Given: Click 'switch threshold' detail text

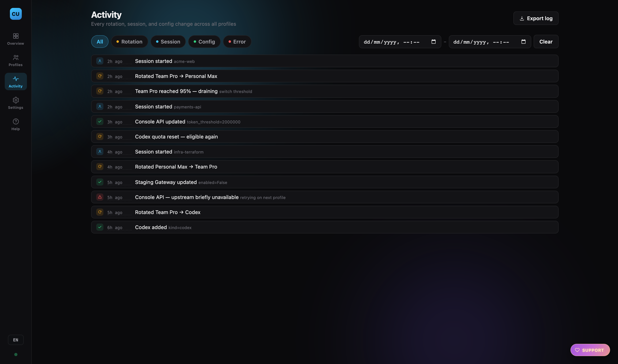Looking at the screenshot, I should coord(236,91).
